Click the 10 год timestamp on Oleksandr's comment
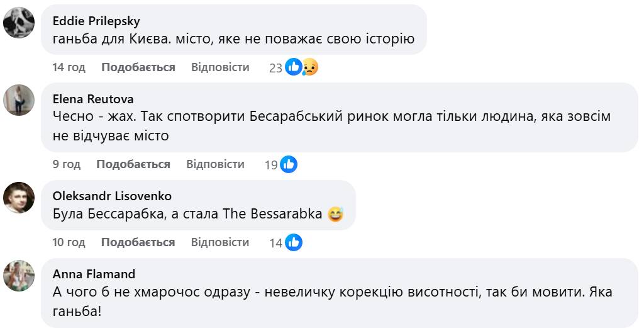This screenshot has height=328, width=644. [x=69, y=242]
